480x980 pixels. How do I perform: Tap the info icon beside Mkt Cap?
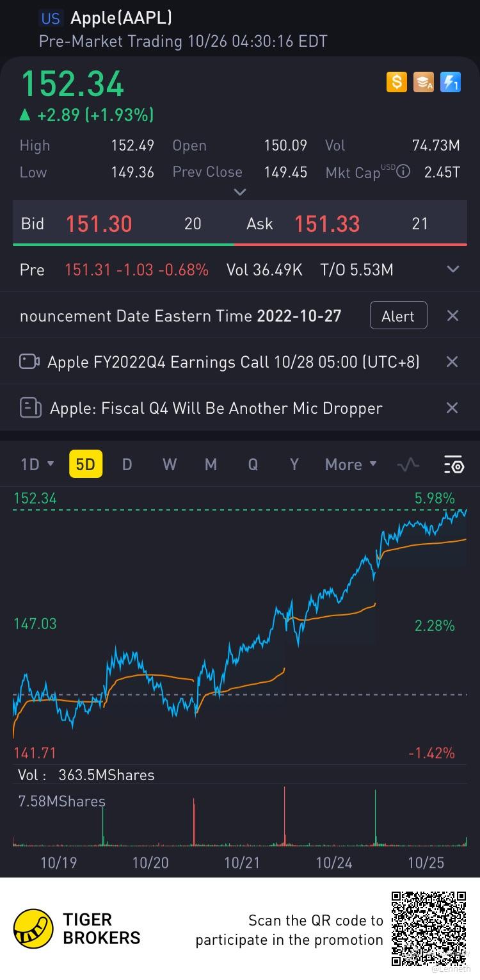403,172
